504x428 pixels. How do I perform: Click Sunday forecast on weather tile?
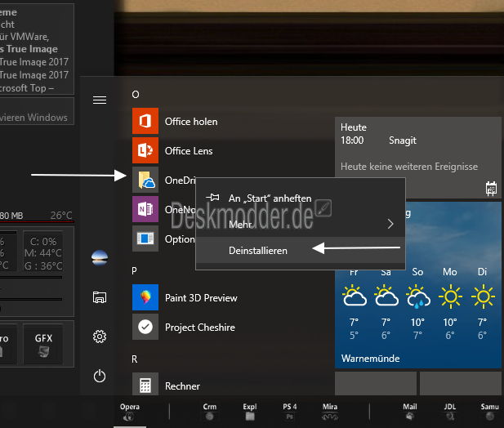(x=417, y=304)
